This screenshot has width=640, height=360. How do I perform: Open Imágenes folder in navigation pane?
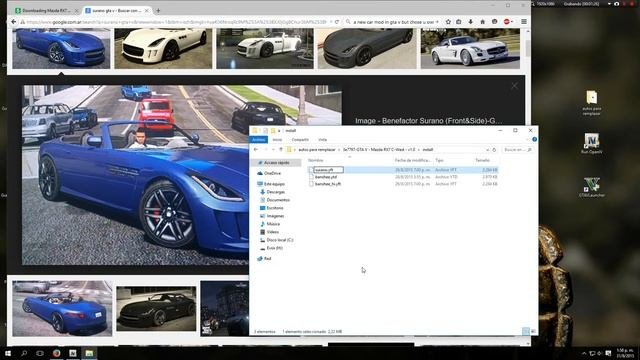pos(275,216)
